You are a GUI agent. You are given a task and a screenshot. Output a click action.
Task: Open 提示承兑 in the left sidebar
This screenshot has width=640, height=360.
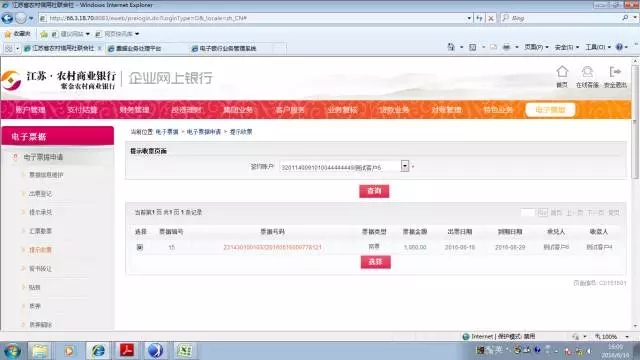[40, 212]
